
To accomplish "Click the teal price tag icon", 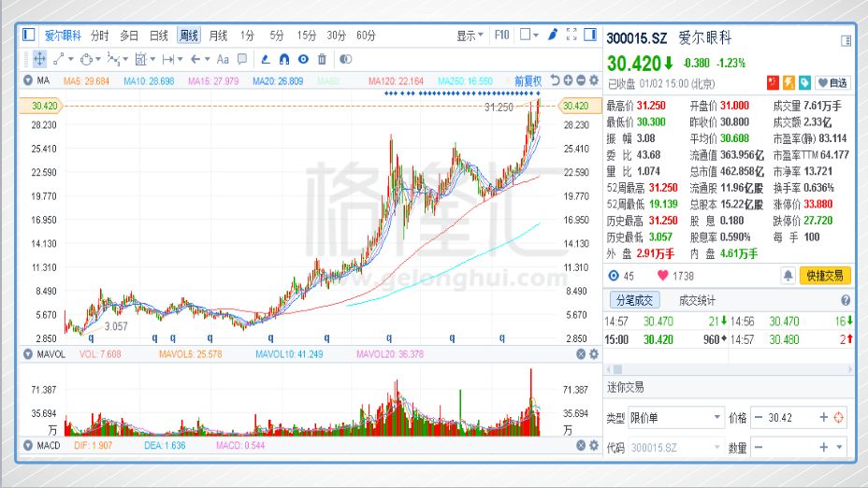I will 805,83.
